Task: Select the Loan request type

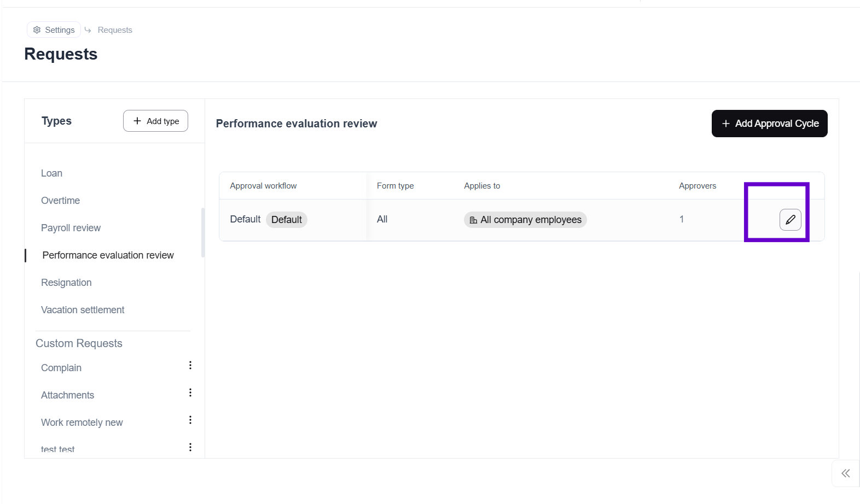Action: (52, 173)
